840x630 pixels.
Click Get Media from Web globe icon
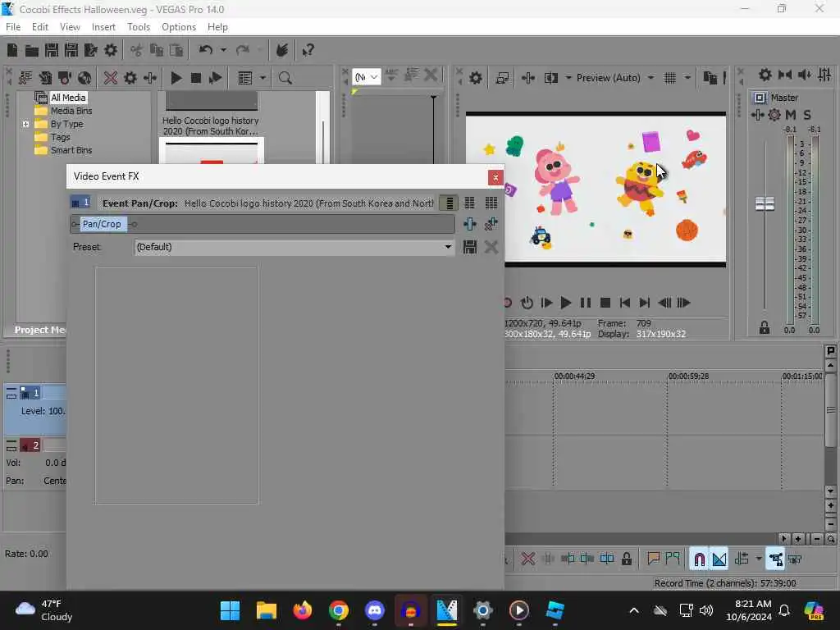[84, 78]
